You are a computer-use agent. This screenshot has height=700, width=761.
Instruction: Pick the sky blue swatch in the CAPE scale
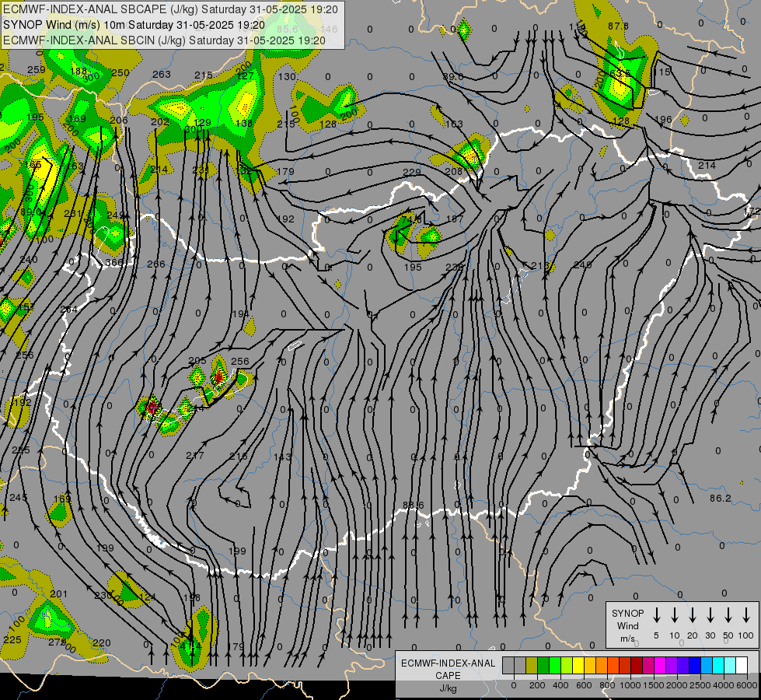(707, 665)
